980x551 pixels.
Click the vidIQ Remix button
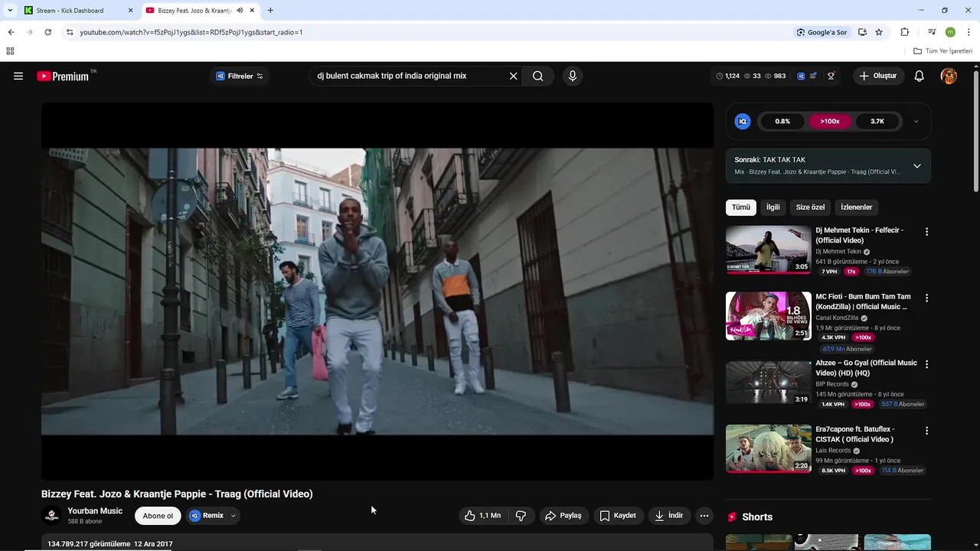pyautogui.click(x=207, y=516)
